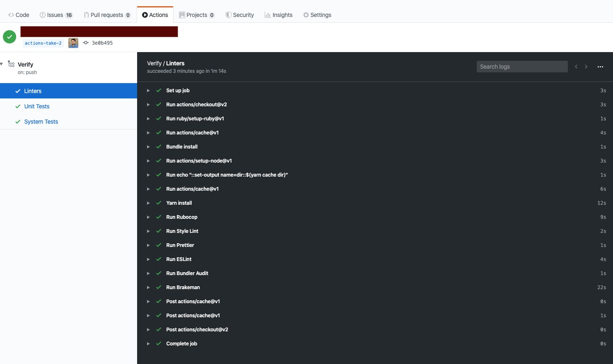613x364 pixels.
Task: Click the Yarn install success checkmark
Action: [159, 203]
